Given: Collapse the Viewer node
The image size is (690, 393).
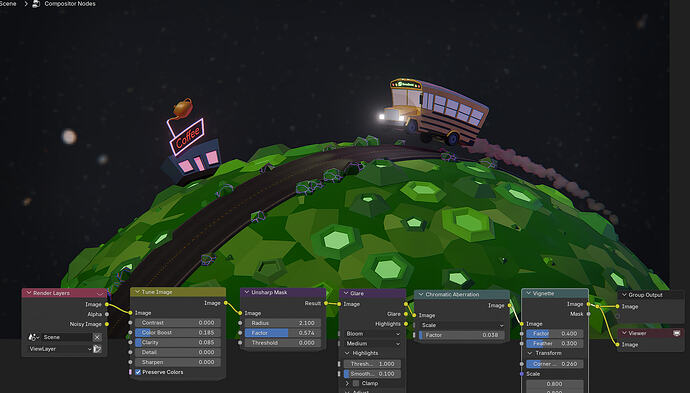Looking at the screenshot, I should (624, 333).
